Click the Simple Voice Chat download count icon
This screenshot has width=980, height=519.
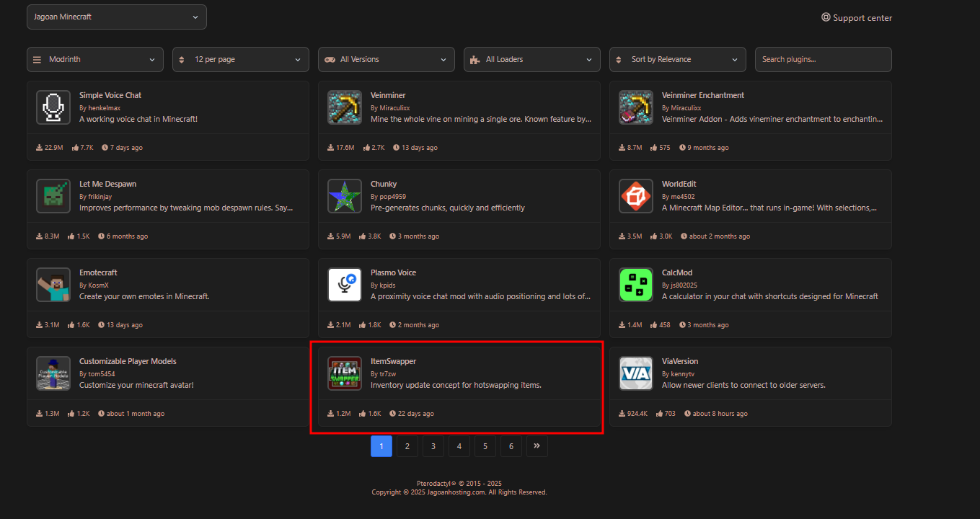[39, 148]
